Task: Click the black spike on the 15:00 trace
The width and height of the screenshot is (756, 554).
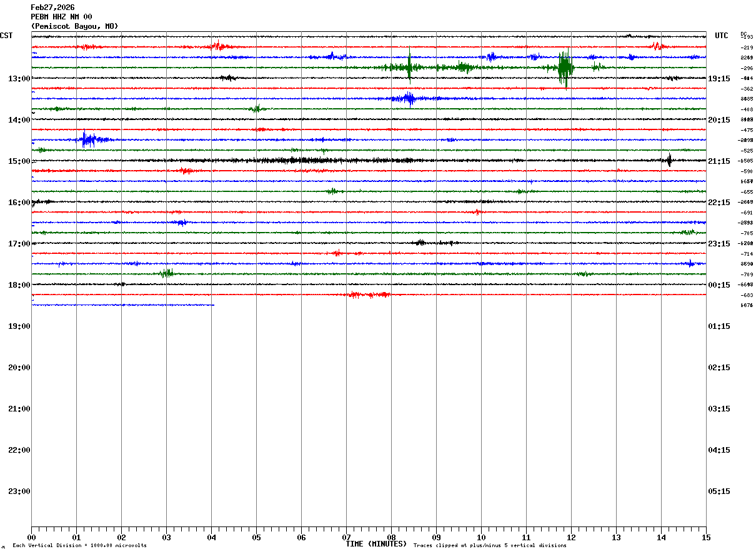Action: coord(669,160)
